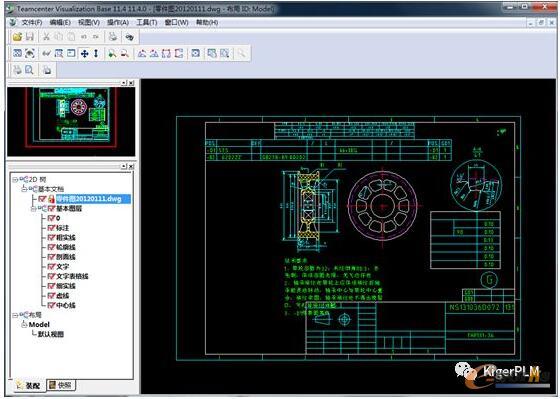Select the green zoom-in magnifier tool
Viewport: 560px width, 399px height.
point(112,54)
